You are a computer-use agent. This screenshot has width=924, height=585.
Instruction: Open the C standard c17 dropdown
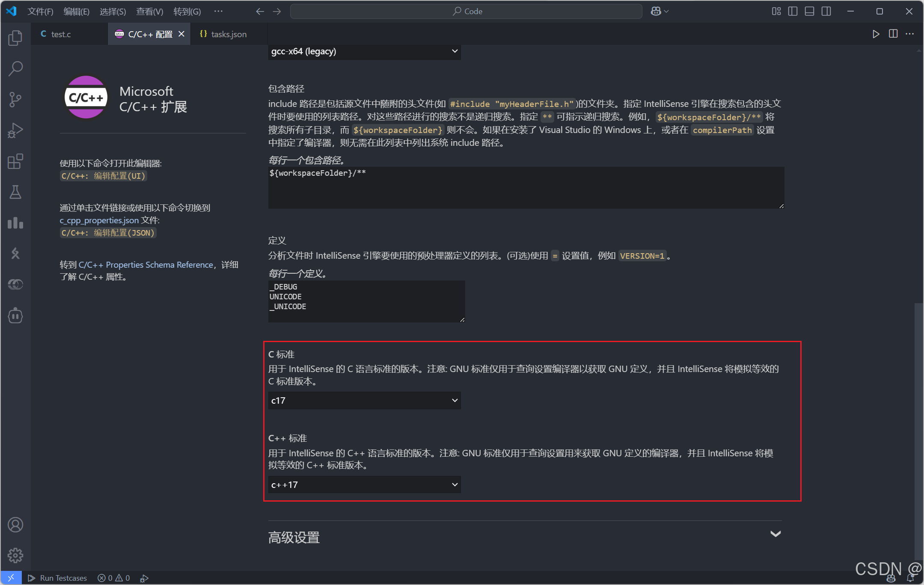point(364,401)
